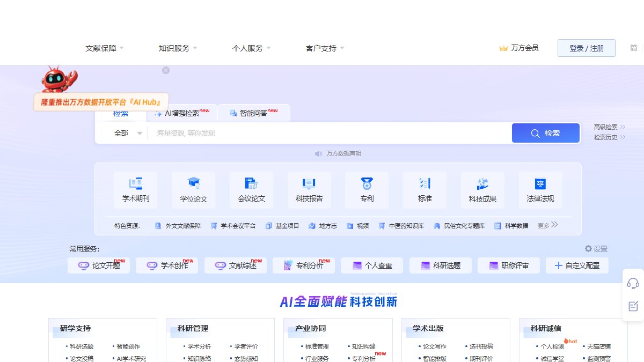Click the 设置 gear icon
This screenshot has height=362, width=644.
tap(588, 249)
